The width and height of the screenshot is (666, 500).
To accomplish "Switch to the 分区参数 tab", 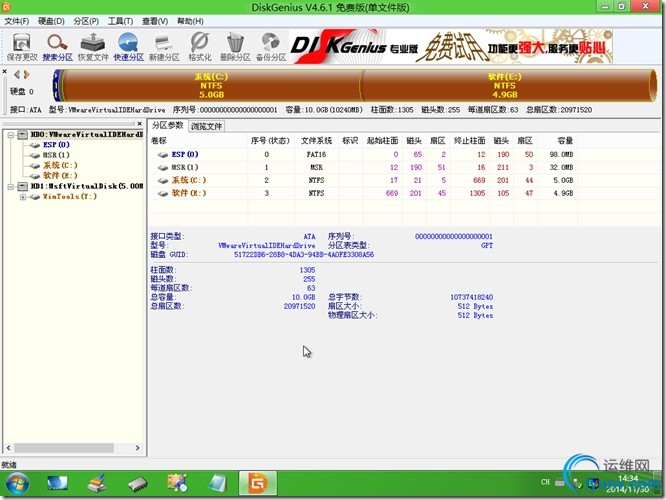I will pyautogui.click(x=168, y=125).
